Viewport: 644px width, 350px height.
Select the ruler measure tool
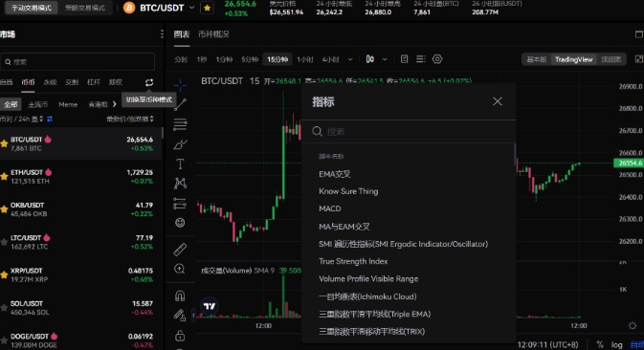[180, 249]
